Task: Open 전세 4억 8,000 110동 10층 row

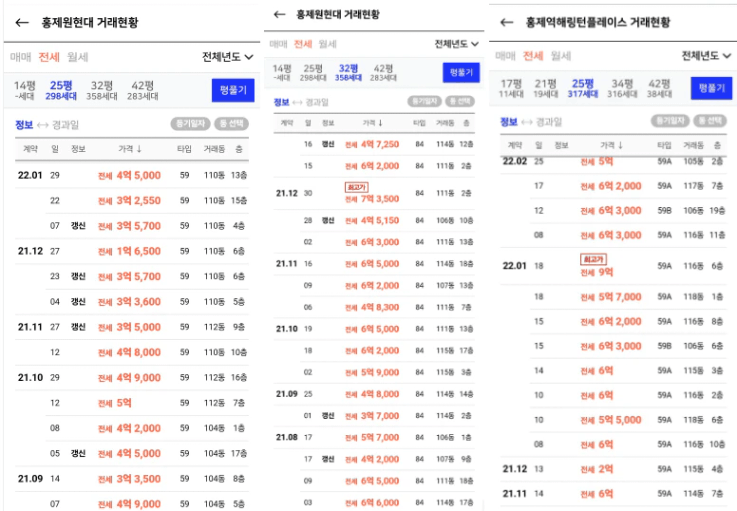Action: [x=147, y=352]
